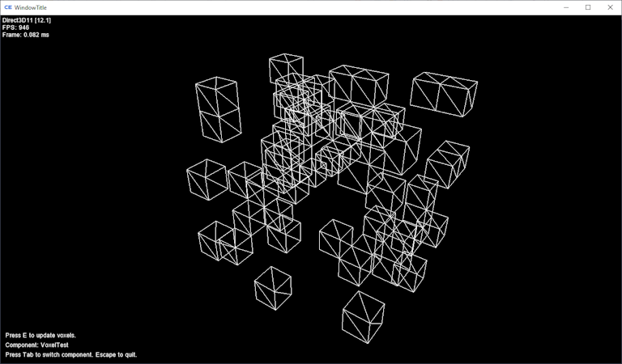
Task: Click the 'Press Tab to switch component' hint
Action: point(71,354)
